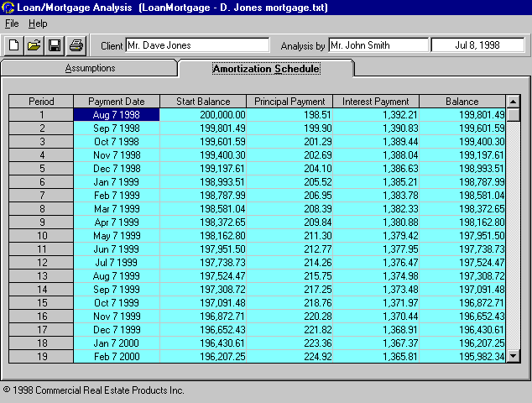
Task: Select payment date Jan 7 1999
Action: coord(117,182)
